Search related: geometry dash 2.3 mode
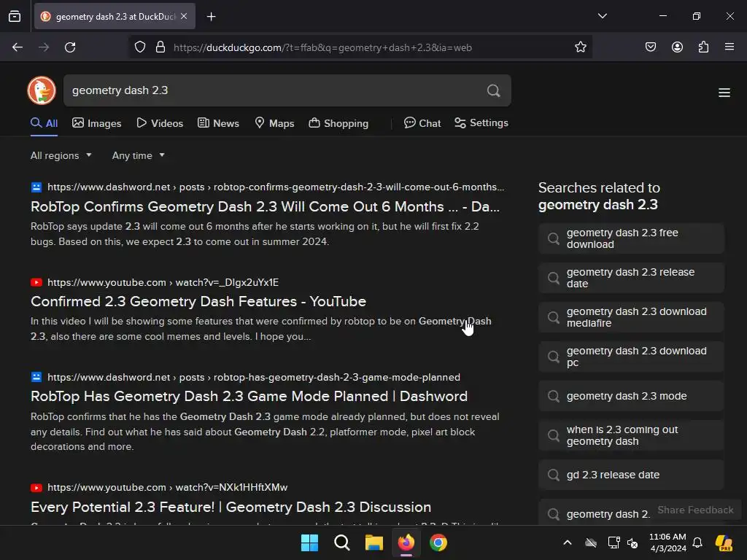747x560 pixels. 631,396
